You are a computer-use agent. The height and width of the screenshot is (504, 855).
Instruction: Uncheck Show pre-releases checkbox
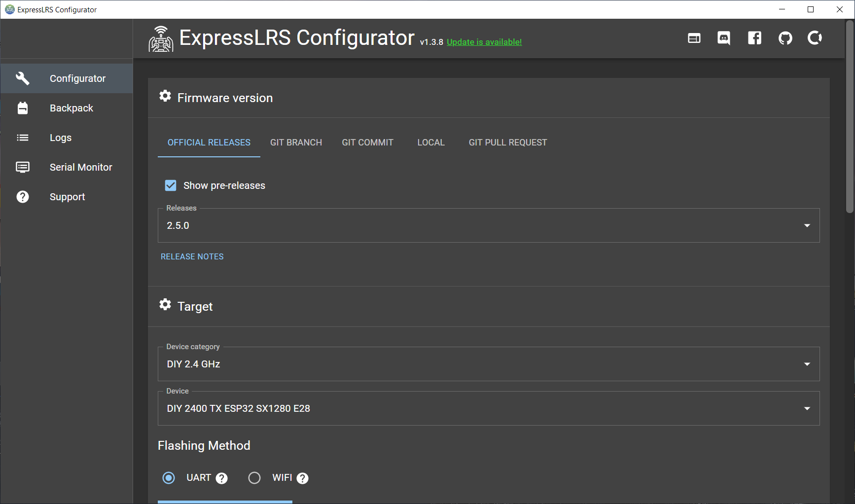tap(171, 185)
